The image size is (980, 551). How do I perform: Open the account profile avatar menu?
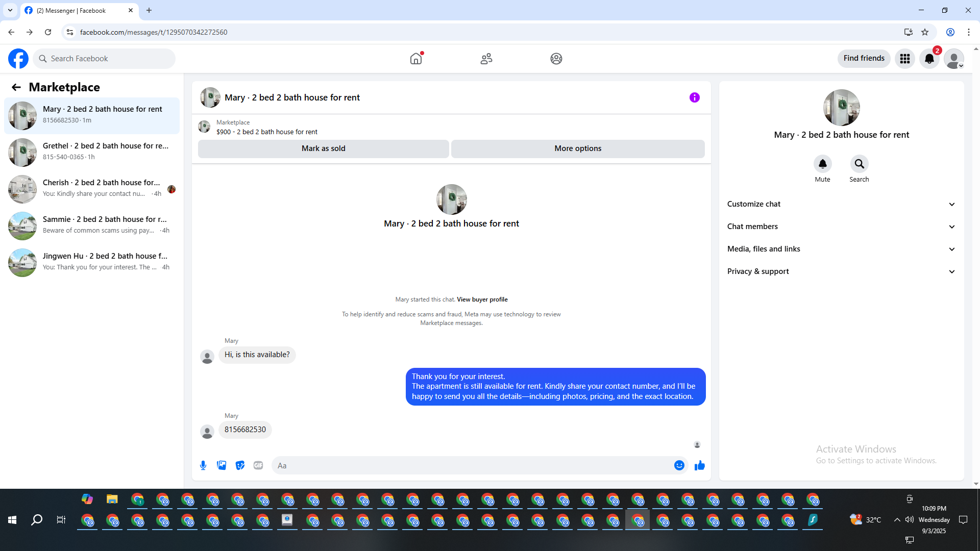(954, 59)
